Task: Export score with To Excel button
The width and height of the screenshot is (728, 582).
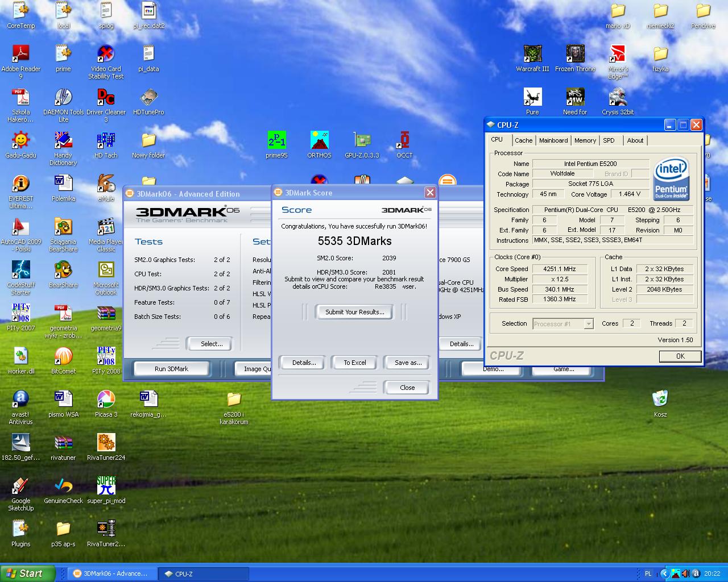Action: (x=354, y=363)
